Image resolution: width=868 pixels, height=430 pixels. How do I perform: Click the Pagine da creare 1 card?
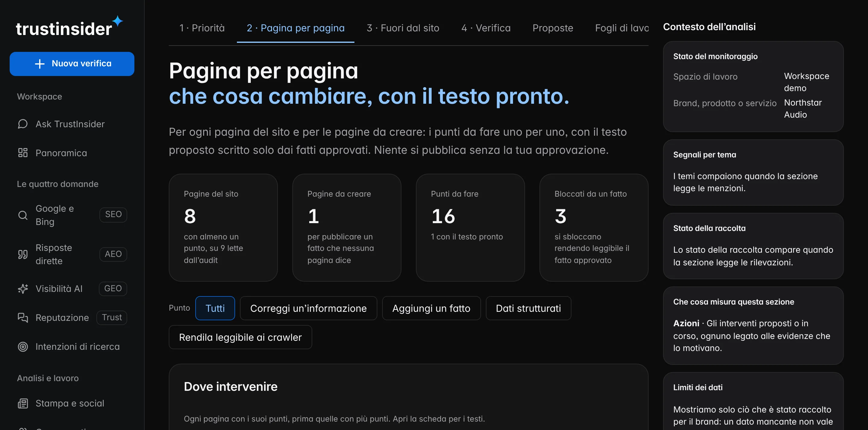point(347,228)
